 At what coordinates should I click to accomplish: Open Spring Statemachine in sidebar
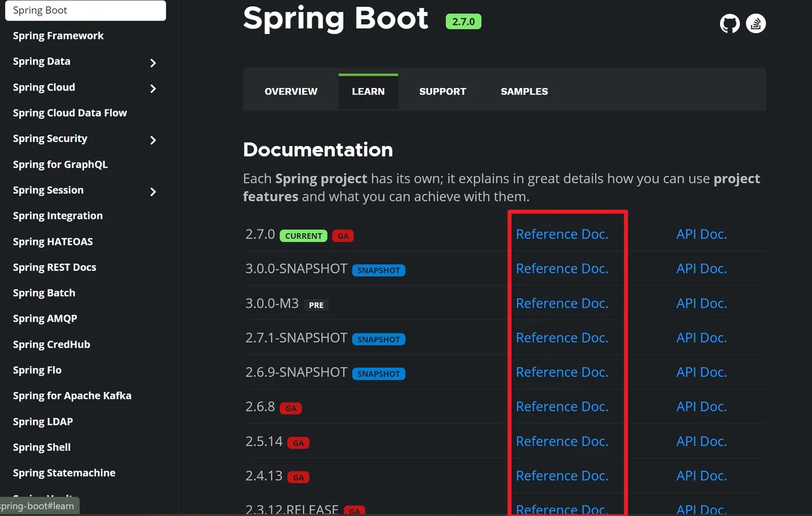64,473
